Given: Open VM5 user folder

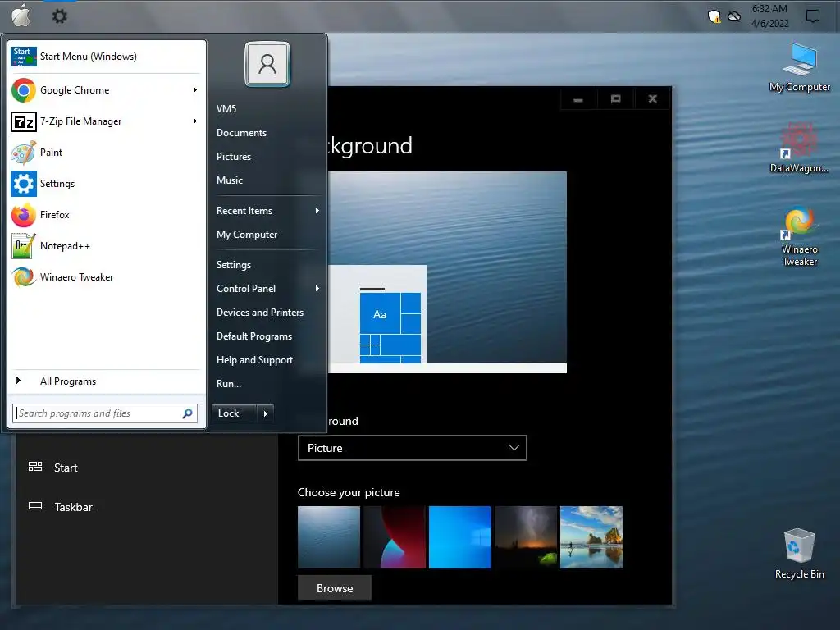Looking at the screenshot, I should tap(226, 109).
